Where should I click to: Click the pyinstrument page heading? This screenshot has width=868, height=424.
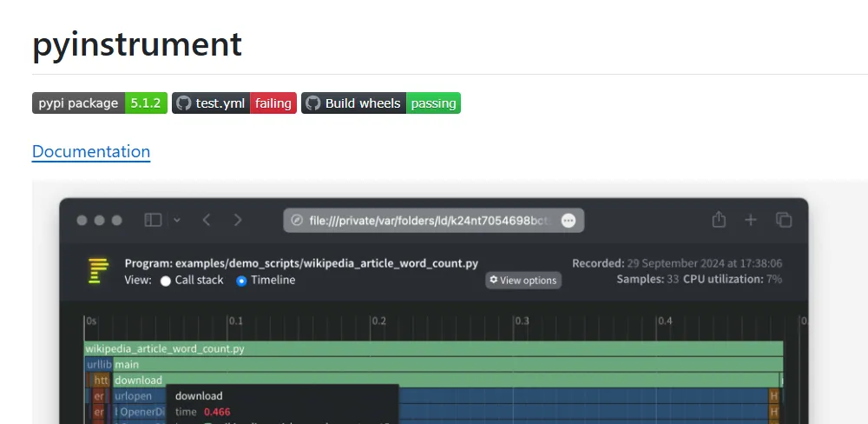click(137, 43)
